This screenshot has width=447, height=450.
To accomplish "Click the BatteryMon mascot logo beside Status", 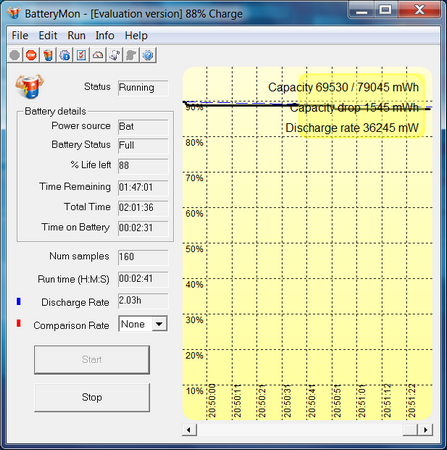I will click(29, 86).
